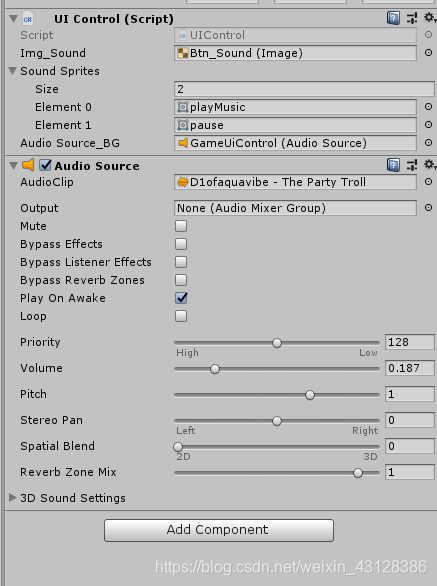Open object picker for AudioClip field
Image resolution: width=437 pixels, height=586 pixels.
(x=428, y=182)
